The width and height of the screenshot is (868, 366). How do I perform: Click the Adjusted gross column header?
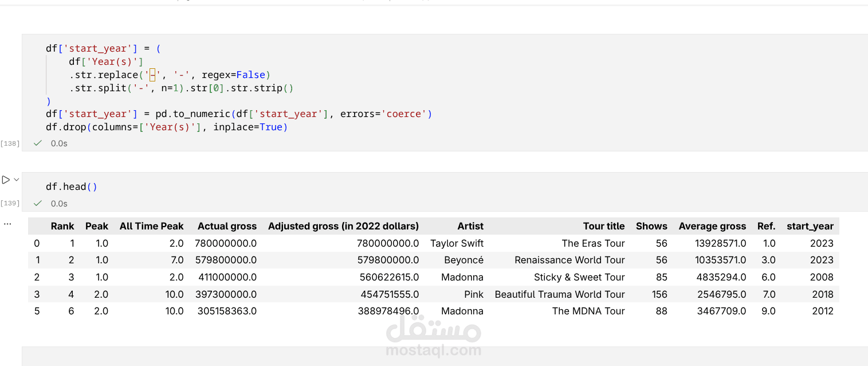(x=343, y=226)
